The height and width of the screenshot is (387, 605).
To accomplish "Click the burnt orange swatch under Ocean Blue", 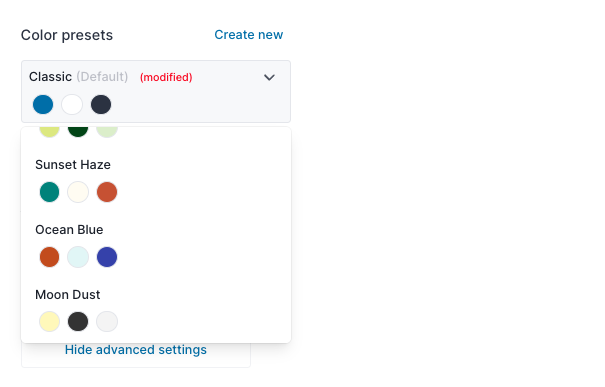I will tap(49, 257).
